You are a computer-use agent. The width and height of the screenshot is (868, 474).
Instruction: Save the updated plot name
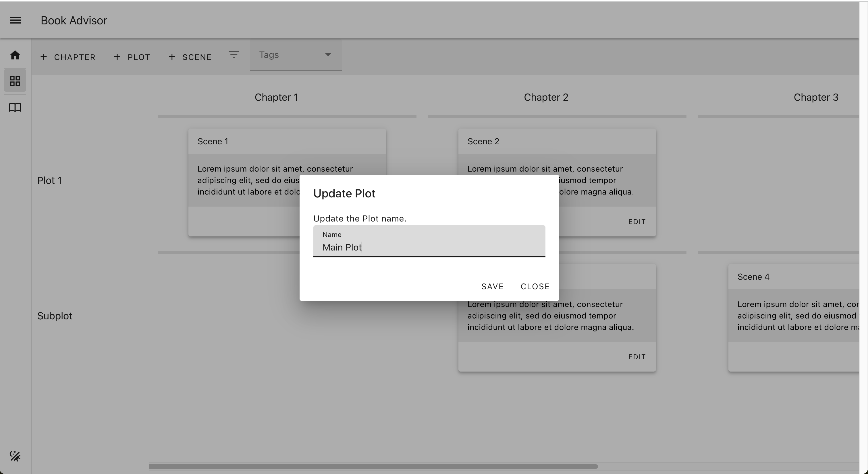[492, 286]
